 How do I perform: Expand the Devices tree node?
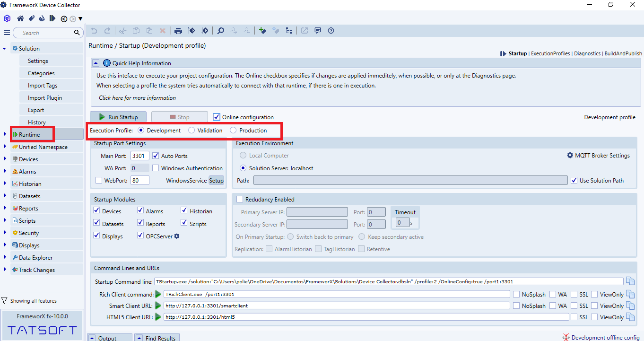point(4,159)
